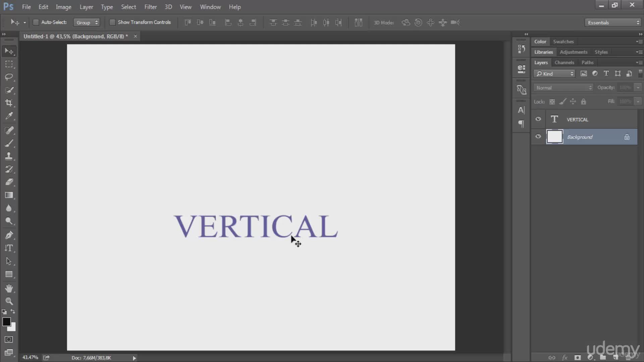Enable the Auto-Select checkbox

(36, 22)
